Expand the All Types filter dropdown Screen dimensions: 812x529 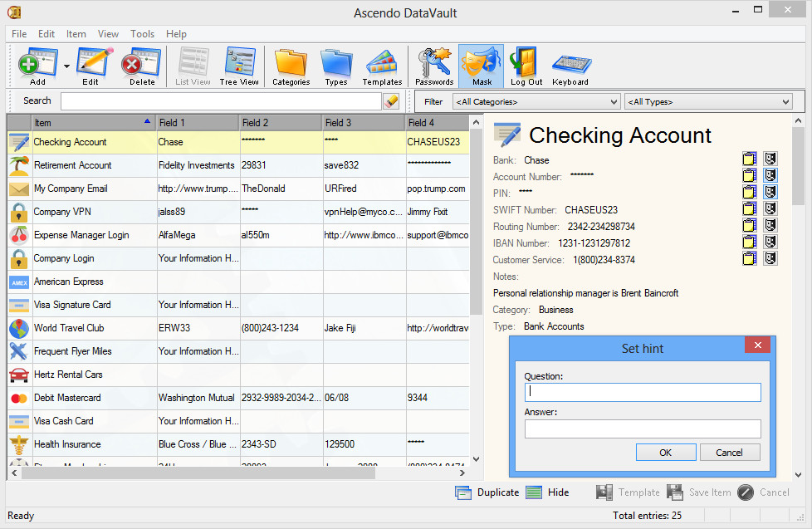pyautogui.click(x=708, y=101)
